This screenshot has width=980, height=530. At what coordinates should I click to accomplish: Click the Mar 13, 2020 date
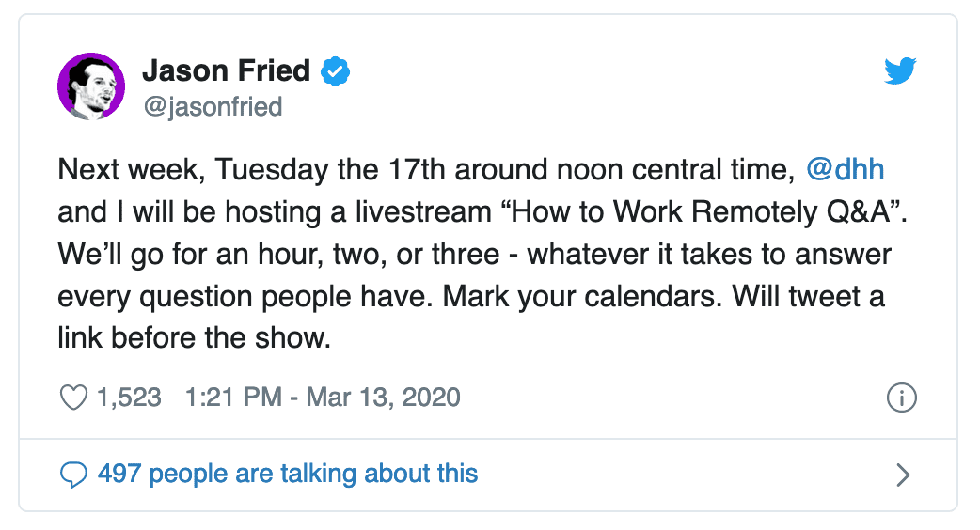[x=383, y=397]
